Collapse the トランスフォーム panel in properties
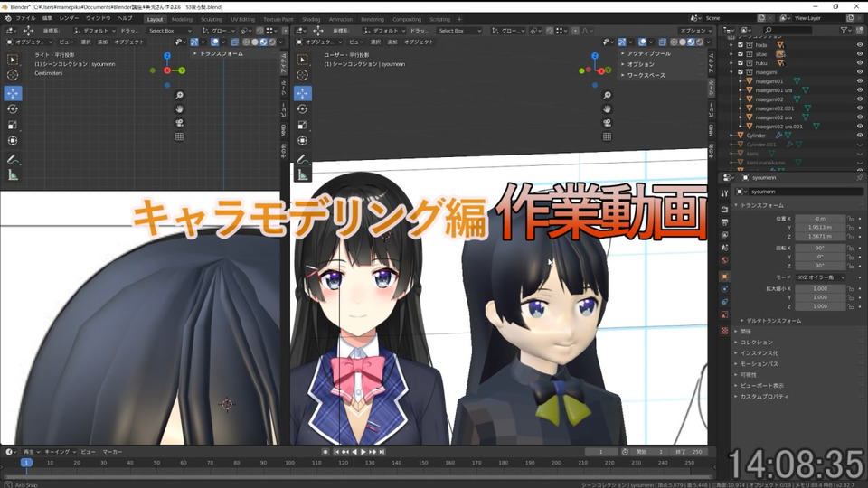Viewport: 868px width, 488px height. click(759, 205)
